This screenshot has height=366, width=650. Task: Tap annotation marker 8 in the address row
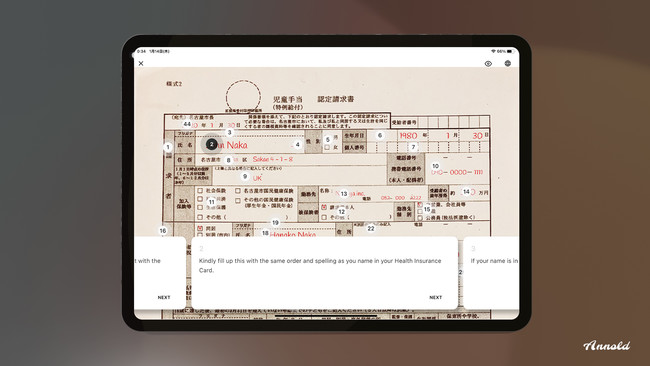click(x=228, y=160)
